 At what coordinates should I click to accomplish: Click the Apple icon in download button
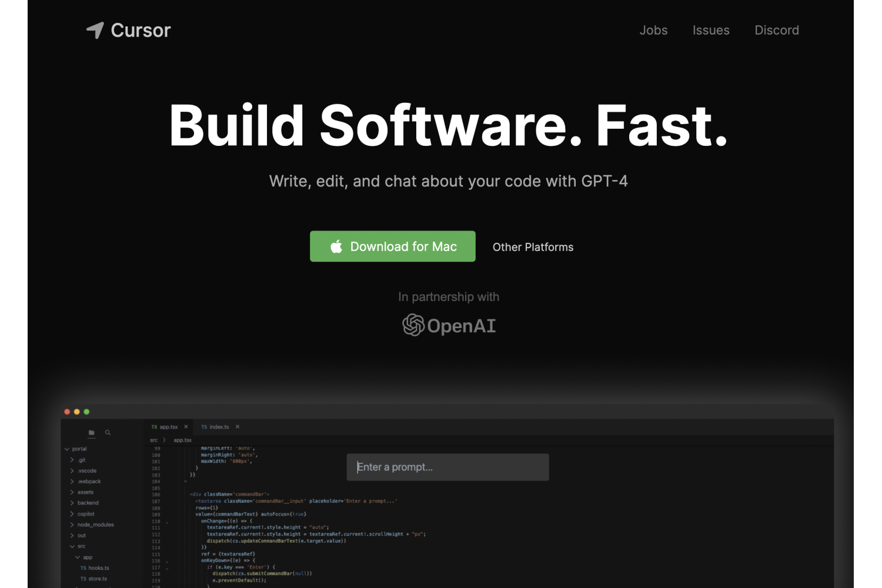336,246
